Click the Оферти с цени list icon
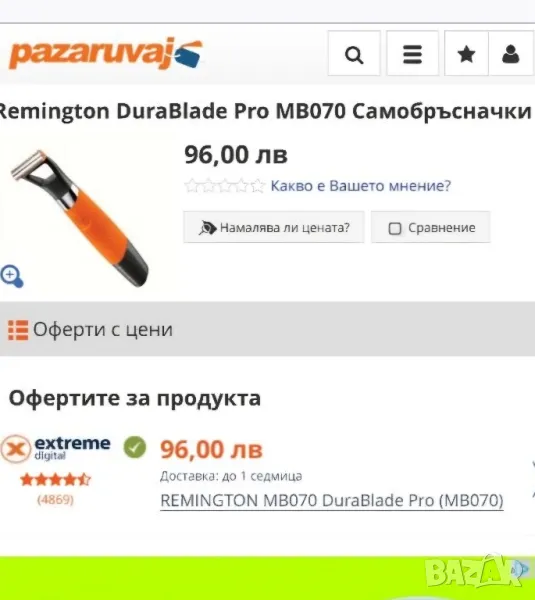Viewport: 535px width, 600px height. pos(18,330)
